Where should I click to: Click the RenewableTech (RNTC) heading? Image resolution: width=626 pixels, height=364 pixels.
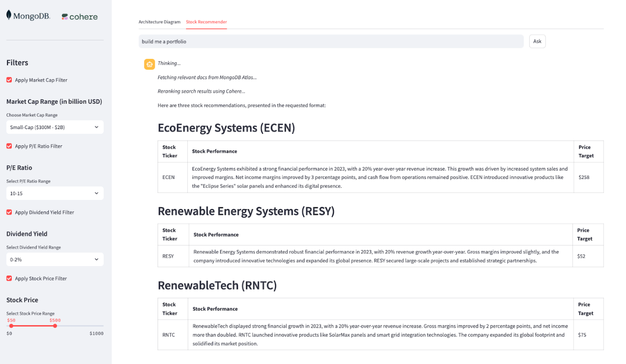click(x=217, y=285)
